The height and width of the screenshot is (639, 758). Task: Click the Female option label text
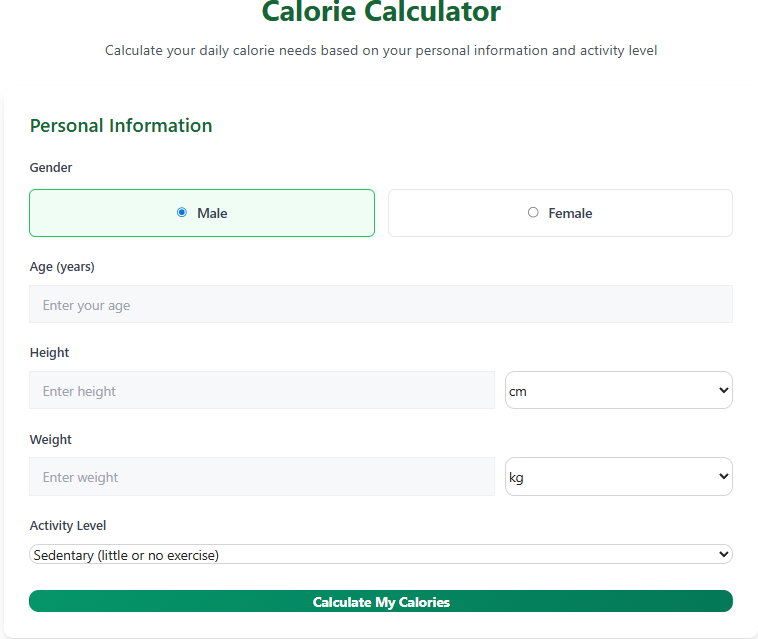[570, 213]
